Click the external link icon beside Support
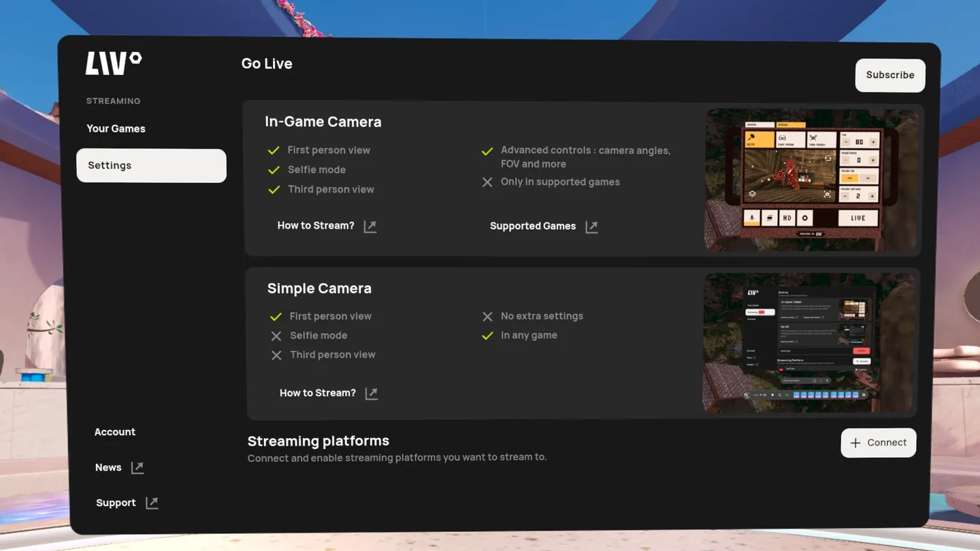Image resolution: width=980 pixels, height=551 pixels. point(152,503)
